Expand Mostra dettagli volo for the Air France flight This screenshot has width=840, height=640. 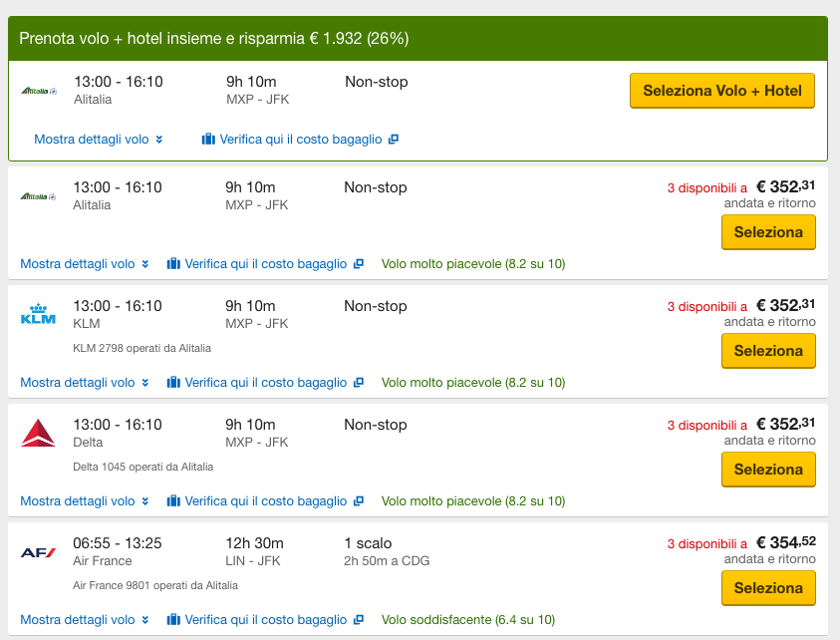pyautogui.click(x=85, y=620)
